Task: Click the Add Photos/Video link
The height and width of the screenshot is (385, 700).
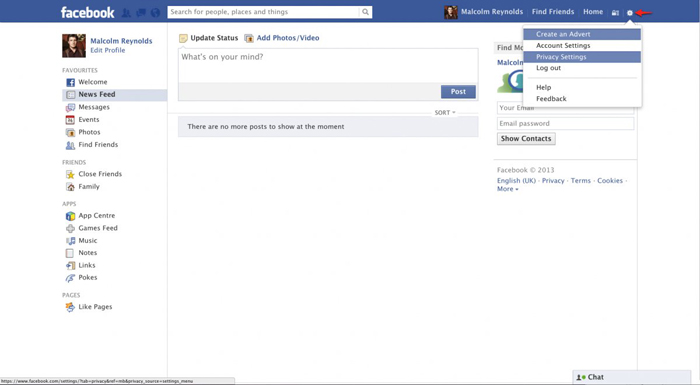Action: click(x=288, y=38)
